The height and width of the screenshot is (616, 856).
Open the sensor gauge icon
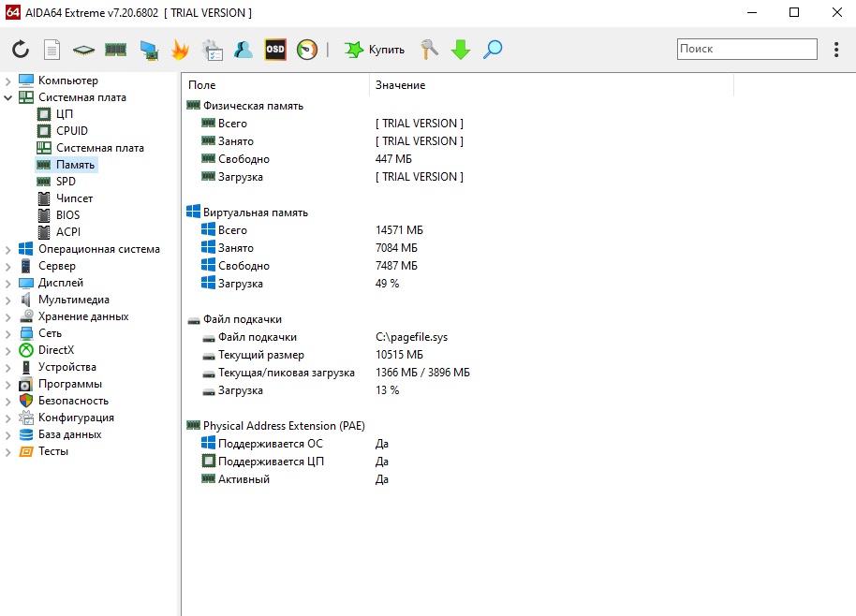pyautogui.click(x=307, y=50)
